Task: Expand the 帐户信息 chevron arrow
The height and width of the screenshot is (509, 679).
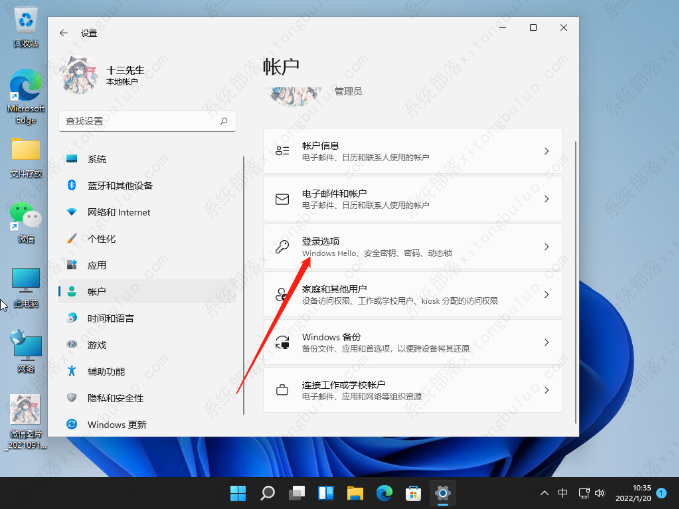Action: click(x=546, y=151)
